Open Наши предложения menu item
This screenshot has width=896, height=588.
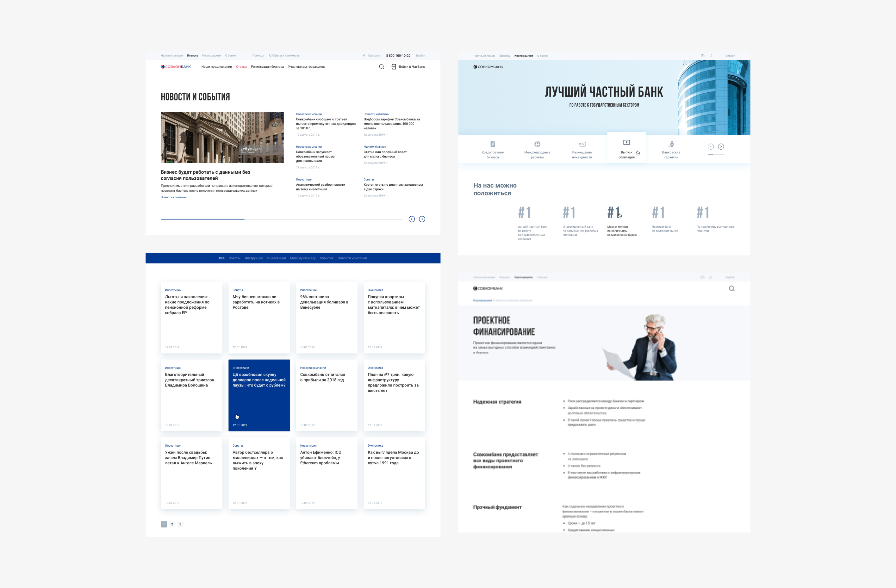(x=216, y=67)
